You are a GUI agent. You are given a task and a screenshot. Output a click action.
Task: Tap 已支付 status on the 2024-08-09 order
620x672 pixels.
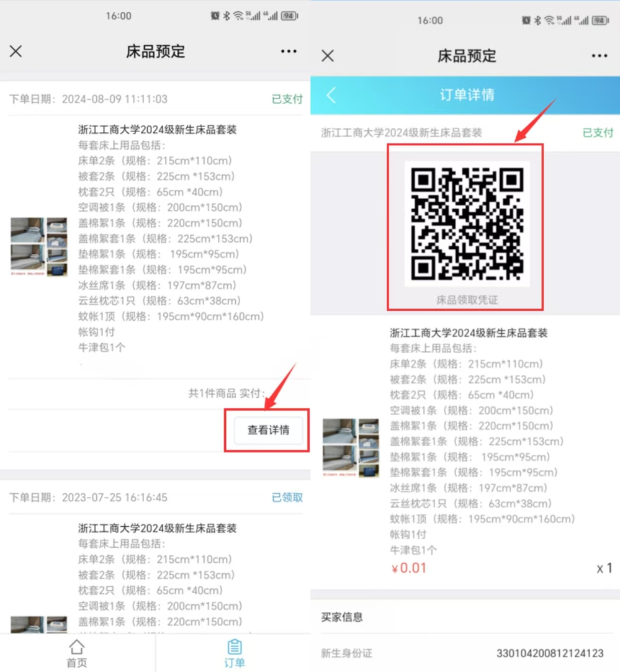(x=287, y=99)
